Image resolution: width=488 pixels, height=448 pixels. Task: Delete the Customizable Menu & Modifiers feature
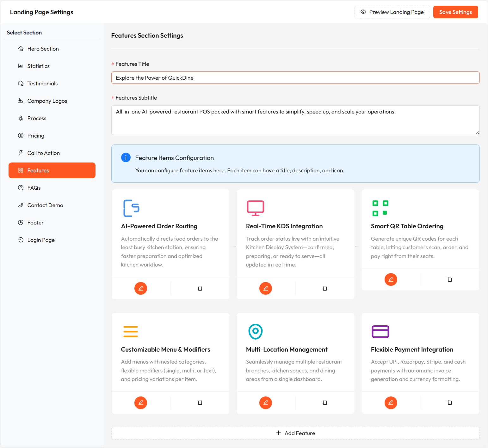click(x=200, y=402)
